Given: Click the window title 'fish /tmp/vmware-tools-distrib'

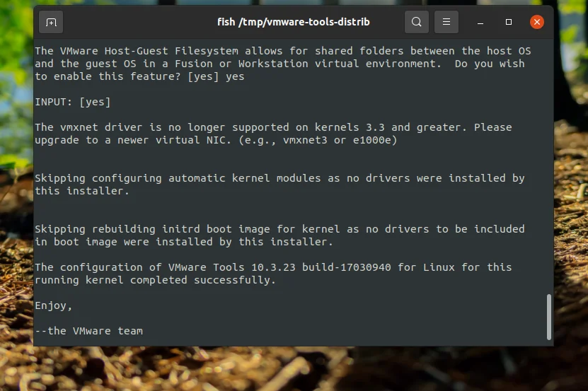Looking at the screenshot, I should [293, 22].
